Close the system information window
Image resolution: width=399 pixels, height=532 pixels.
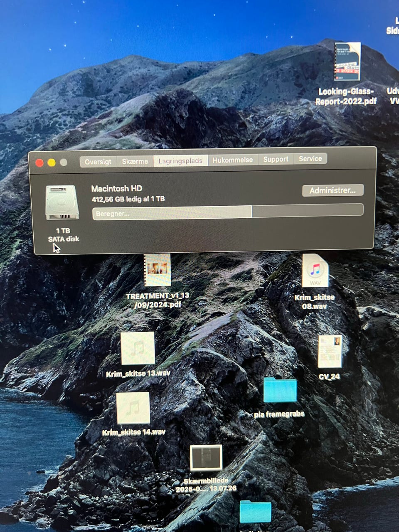[39, 163]
